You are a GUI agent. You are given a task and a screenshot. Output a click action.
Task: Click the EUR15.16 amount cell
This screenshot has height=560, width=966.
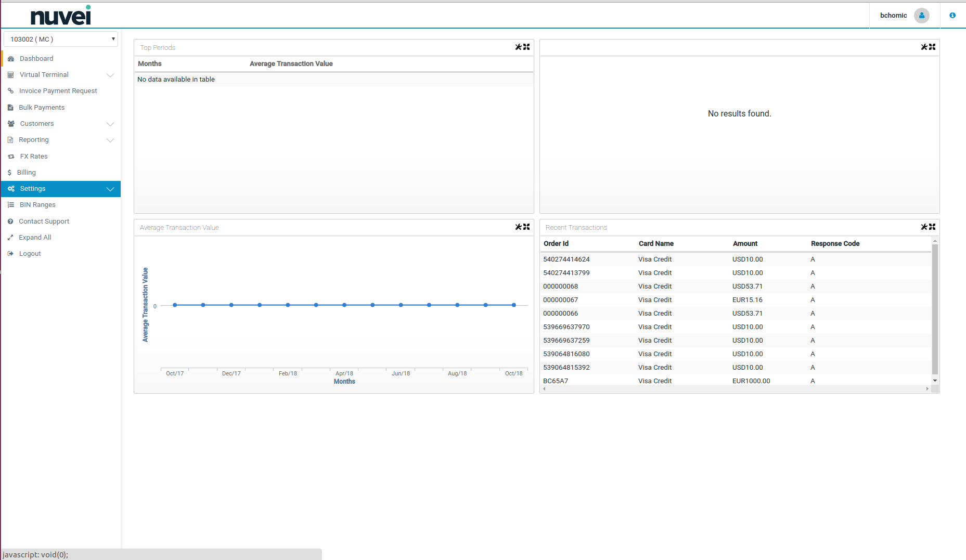[747, 300]
